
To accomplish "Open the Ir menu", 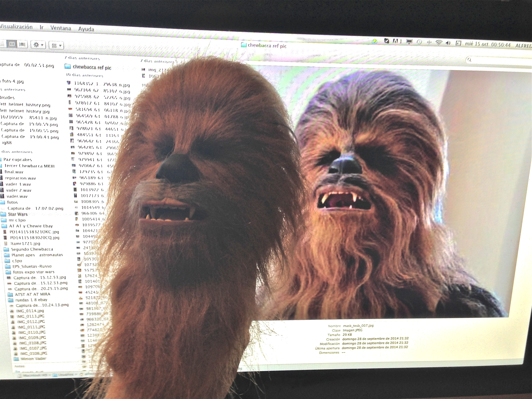I will click(42, 27).
